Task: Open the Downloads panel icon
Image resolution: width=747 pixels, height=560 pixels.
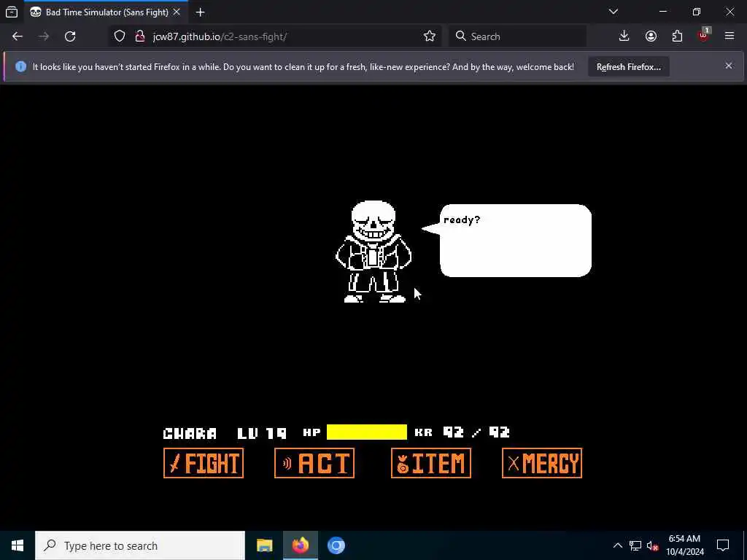Action: pyautogui.click(x=624, y=36)
